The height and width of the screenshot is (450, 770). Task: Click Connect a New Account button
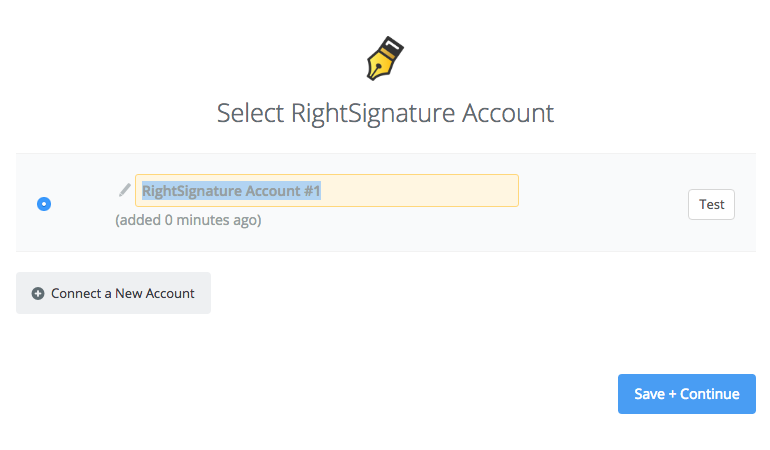pos(113,293)
